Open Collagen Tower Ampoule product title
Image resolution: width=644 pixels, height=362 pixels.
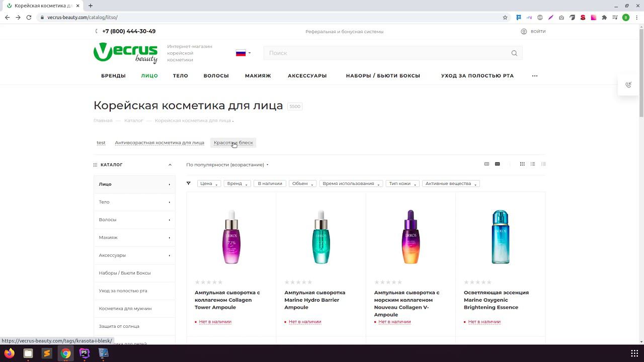point(227,300)
